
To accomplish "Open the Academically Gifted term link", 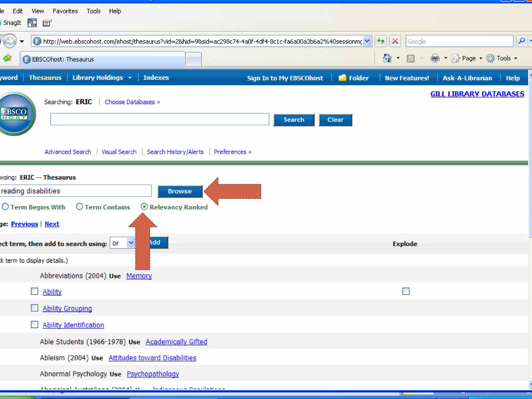I will [176, 342].
